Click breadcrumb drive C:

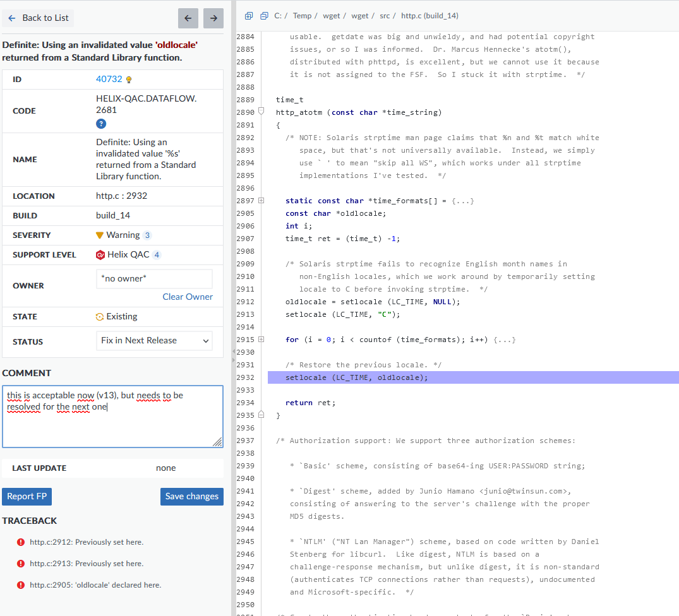tap(277, 16)
